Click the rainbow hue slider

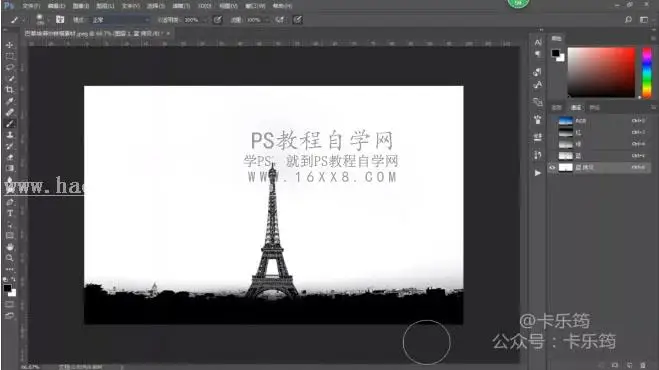point(647,72)
